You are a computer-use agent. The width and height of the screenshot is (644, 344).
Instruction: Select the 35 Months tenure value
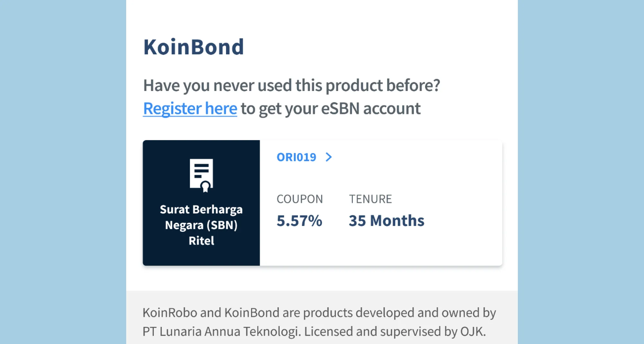pyautogui.click(x=387, y=220)
